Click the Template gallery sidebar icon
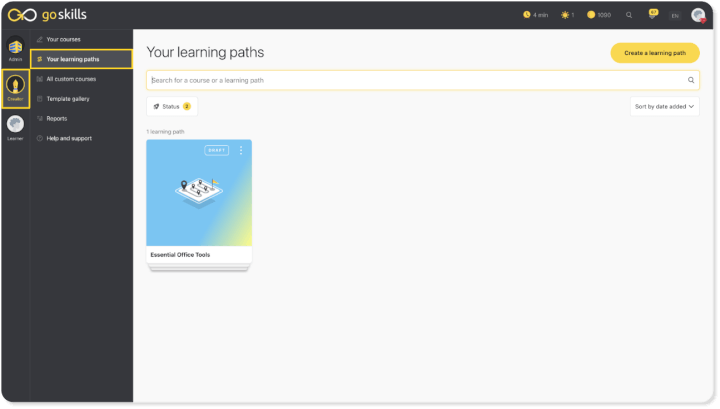Screen dimensions: 720x409 (40, 99)
